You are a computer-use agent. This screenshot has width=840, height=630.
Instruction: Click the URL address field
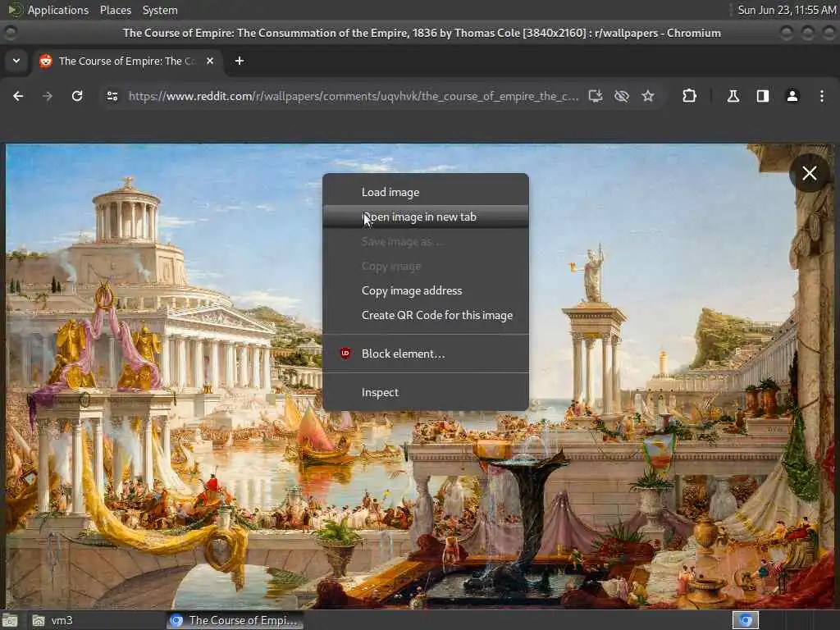(x=354, y=96)
